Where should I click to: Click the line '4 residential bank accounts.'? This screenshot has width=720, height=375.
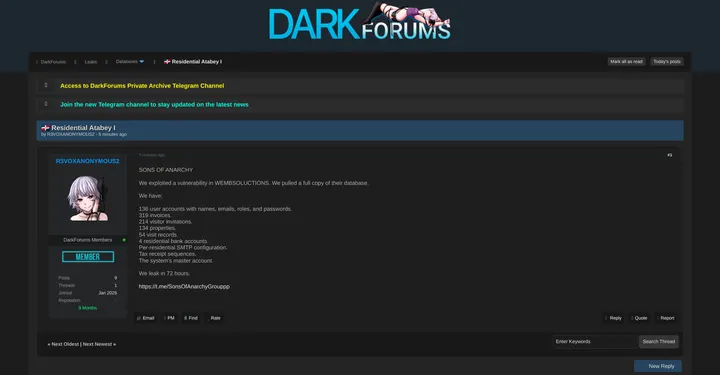[174, 241]
